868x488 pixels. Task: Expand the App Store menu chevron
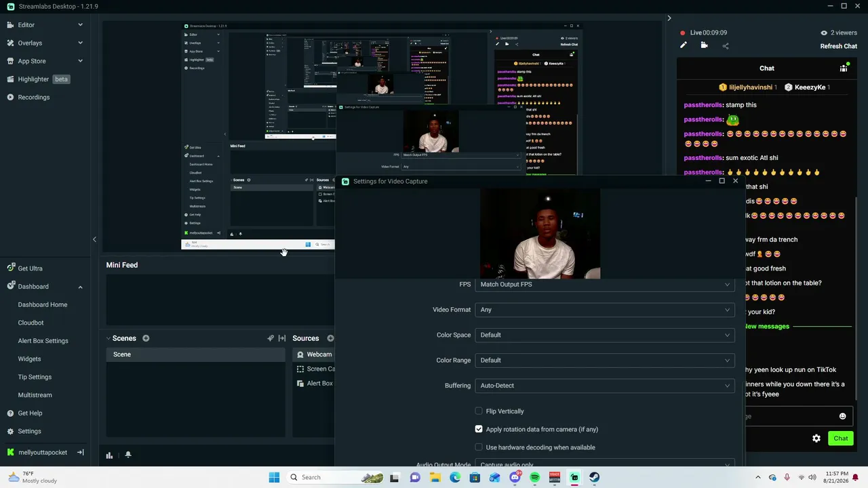point(80,61)
